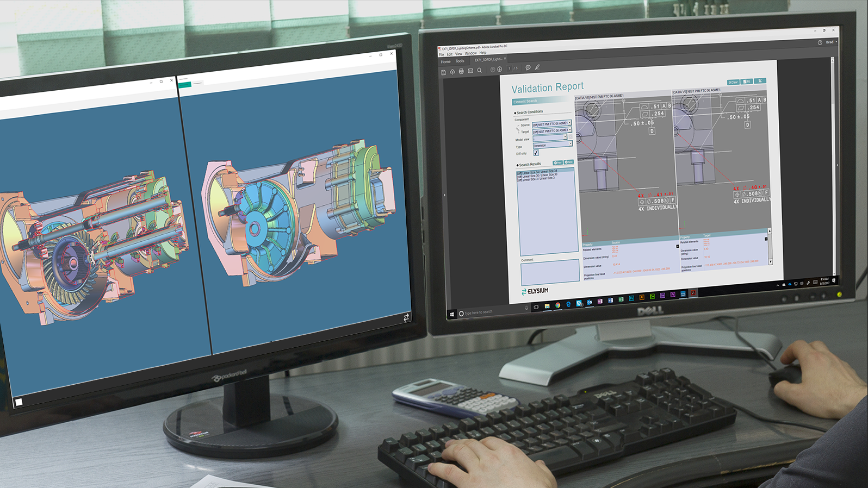The image size is (868, 488).
Task: Go to next page with down arrow icon
Action: pyautogui.click(x=499, y=69)
